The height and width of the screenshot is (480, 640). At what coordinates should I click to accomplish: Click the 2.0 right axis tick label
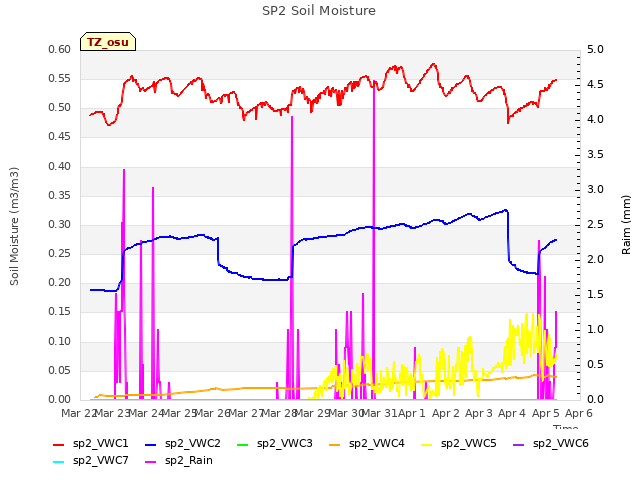[x=595, y=260]
